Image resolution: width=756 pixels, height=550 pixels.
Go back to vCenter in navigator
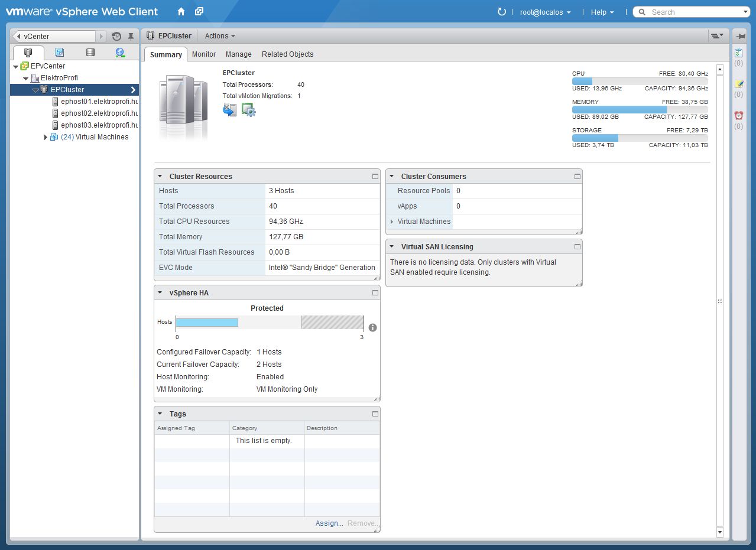click(53, 37)
